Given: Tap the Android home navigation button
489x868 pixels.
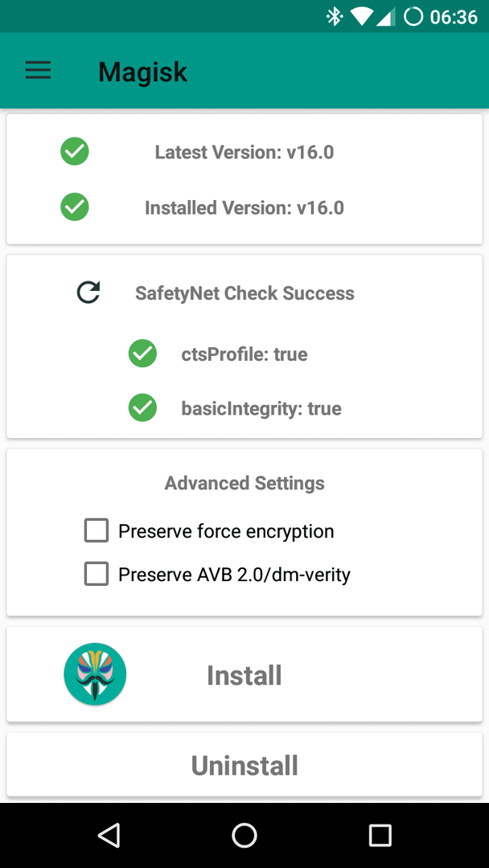Looking at the screenshot, I should (x=244, y=835).
